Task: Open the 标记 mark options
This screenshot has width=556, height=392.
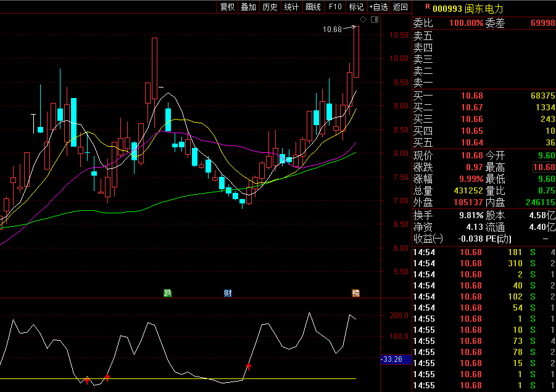Action: tap(356, 7)
